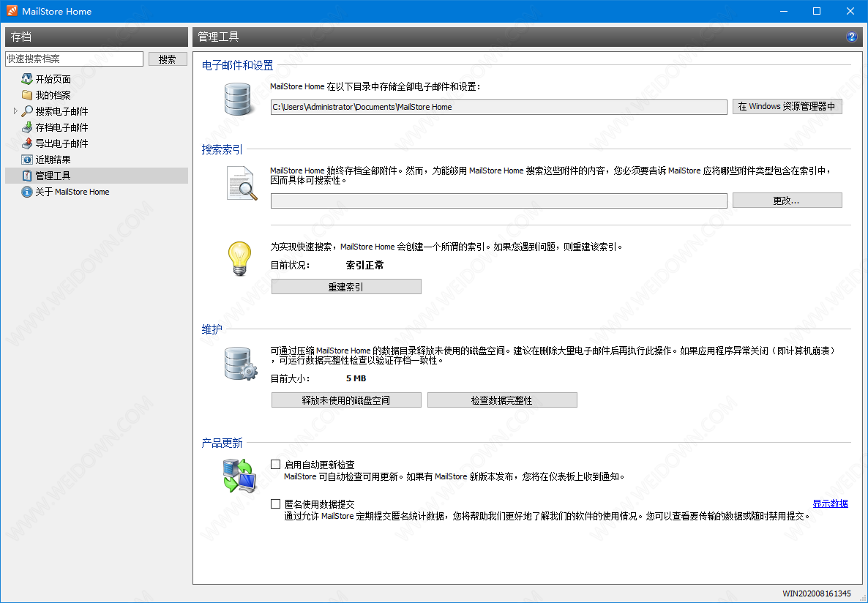Click the blue help question mark icon

point(851,37)
